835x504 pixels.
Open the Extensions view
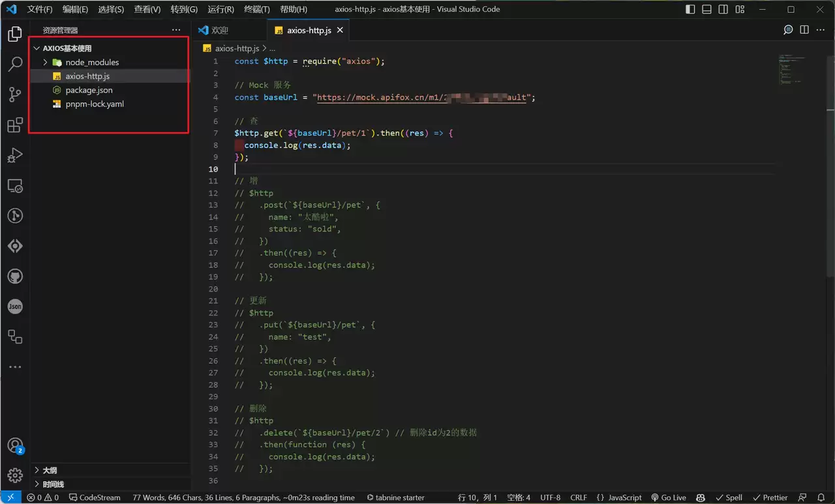(15, 125)
